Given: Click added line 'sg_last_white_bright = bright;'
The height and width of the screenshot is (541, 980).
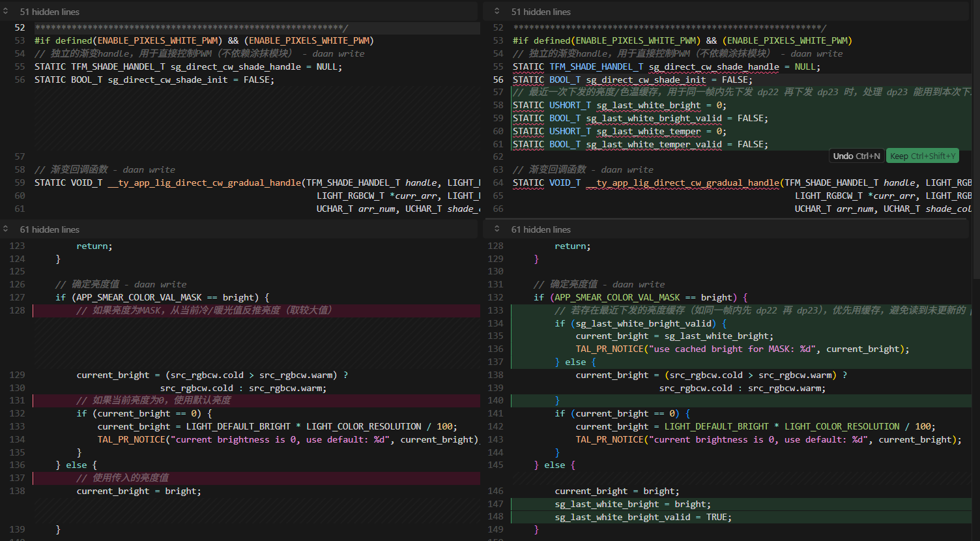Looking at the screenshot, I should coord(632,504).
